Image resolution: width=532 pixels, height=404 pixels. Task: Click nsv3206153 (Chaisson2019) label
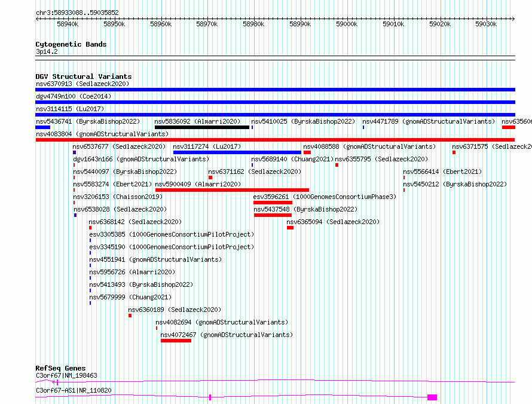click(x=118, y=197)
